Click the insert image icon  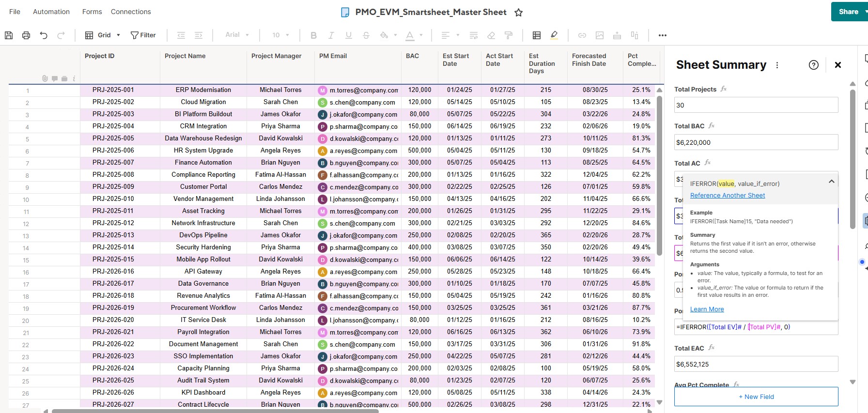tap(600, 35)
